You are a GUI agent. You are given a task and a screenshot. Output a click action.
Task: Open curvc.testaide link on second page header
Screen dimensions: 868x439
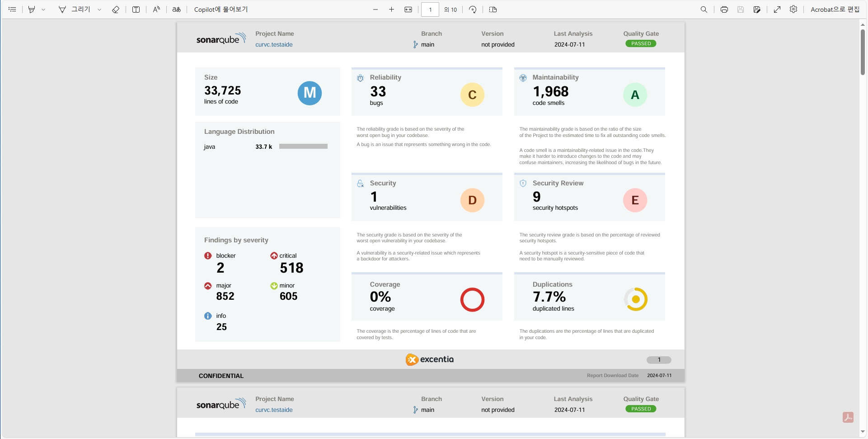(274, 410)
